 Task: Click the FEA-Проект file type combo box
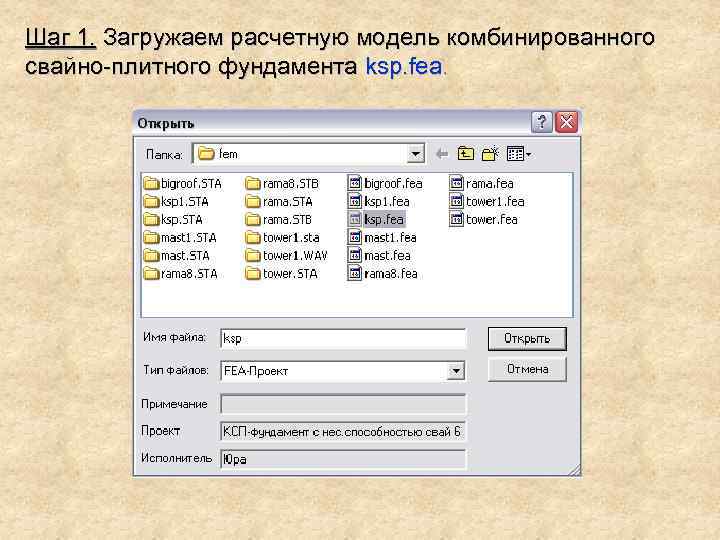pyautogui.click(x=343, y=371)
